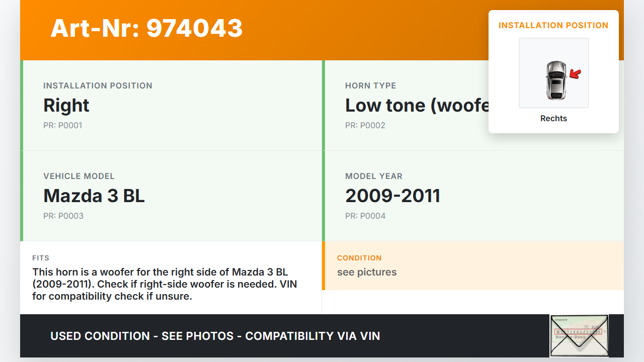Click the "Rechts" caption under the car
This screenshot has height=362, width=644.
tap(553, 119)
